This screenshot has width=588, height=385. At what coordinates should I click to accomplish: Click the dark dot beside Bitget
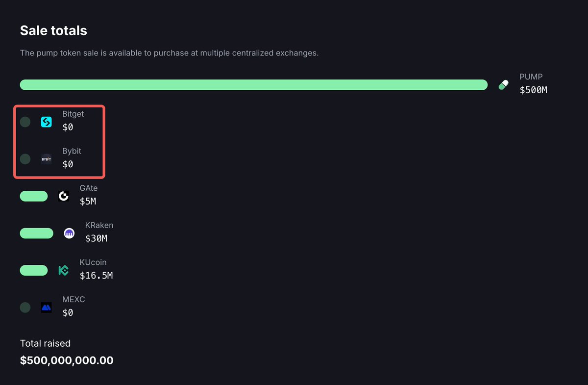click(x=25, y=122)
